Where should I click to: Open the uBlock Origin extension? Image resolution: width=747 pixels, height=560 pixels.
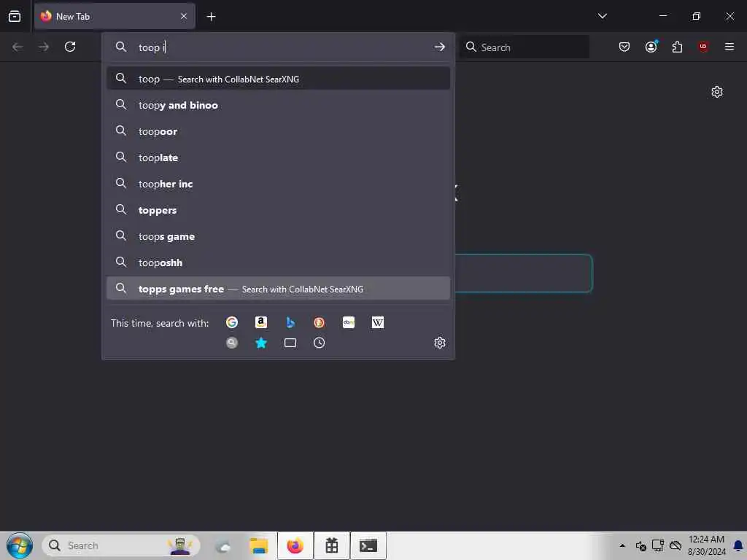click(x=703, y=47)
